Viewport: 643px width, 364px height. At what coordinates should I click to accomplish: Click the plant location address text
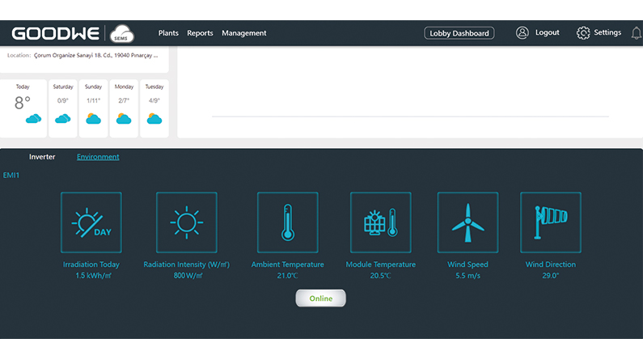(x=95, y=55)
